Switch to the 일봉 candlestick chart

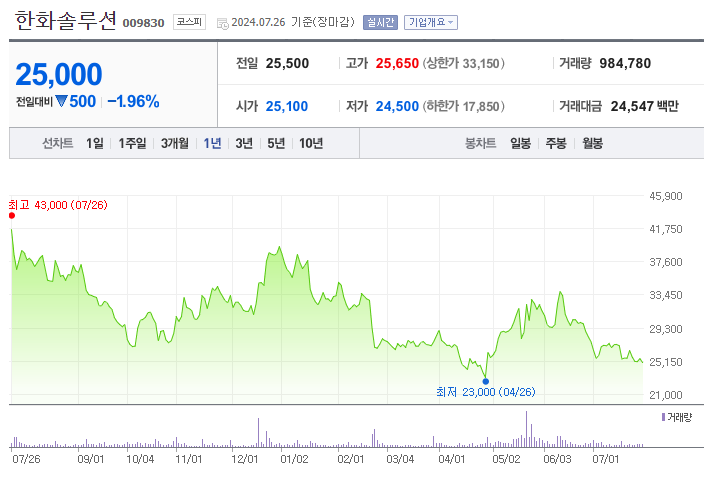point(520,143)
